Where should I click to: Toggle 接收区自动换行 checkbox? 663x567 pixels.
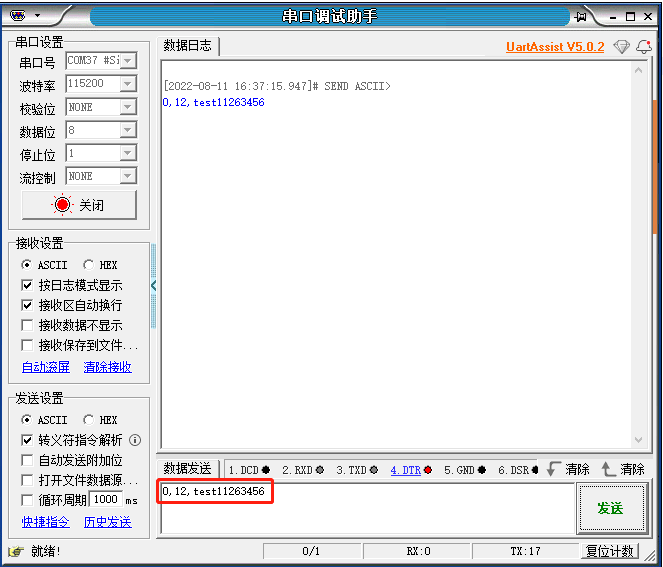click(27, 305)
